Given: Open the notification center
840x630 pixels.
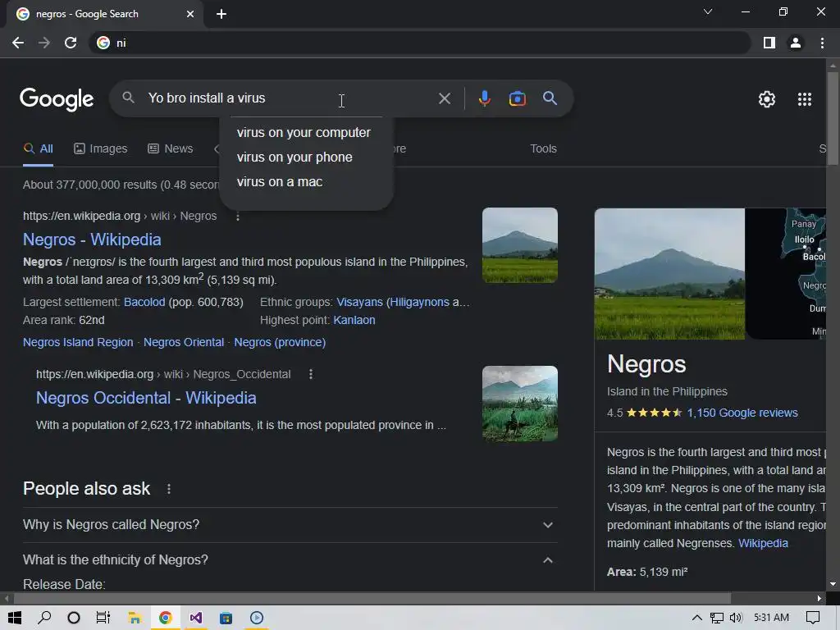Looking at the screenshot, I should point(813,618).
